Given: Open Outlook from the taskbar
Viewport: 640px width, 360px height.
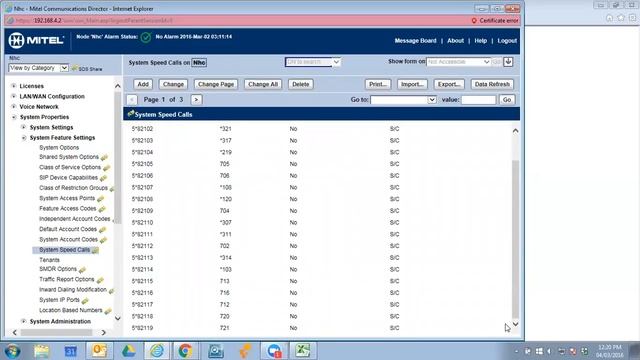Looking at the screenshot, I should (99, 351).
